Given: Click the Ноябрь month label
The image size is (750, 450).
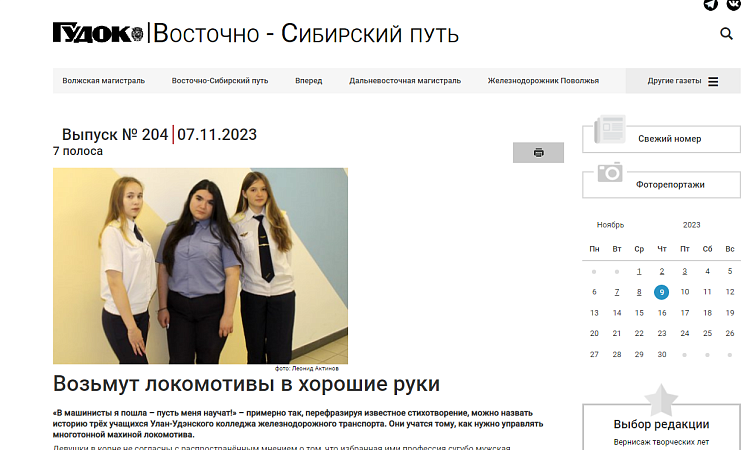Looking at the screenshot, I should pyautogui.click(x=610, y=225).
